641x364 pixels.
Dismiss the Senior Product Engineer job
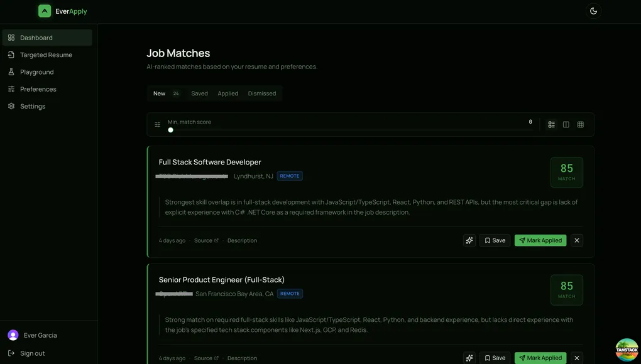click(577, 358)
